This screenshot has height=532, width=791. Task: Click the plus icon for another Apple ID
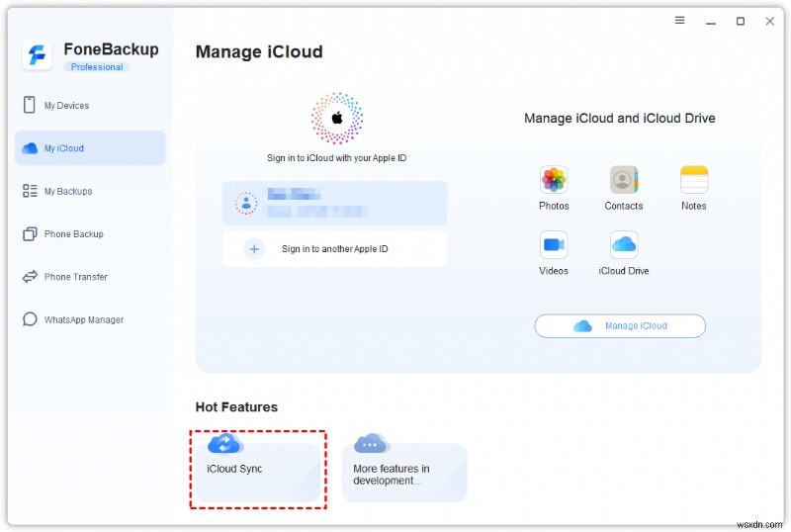click(x=254, y=249)
